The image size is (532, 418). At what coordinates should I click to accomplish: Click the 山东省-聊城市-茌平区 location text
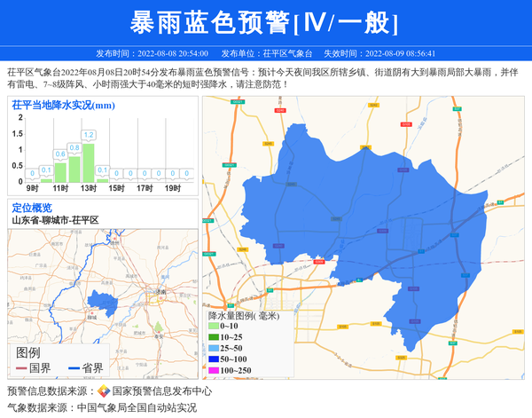[x=55, y=220]
